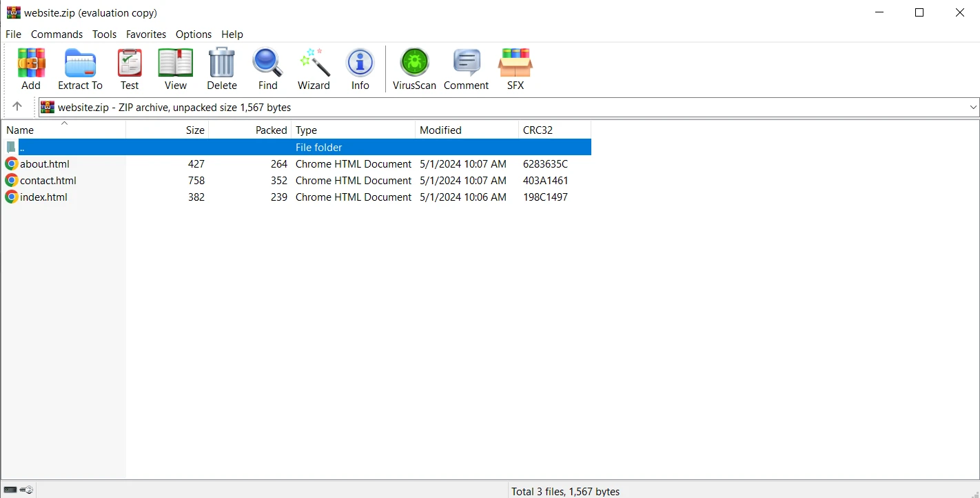The height and width of the screenshot is (498, 980).
Task: Open the Favorites menu
Action: click(145, 34)
